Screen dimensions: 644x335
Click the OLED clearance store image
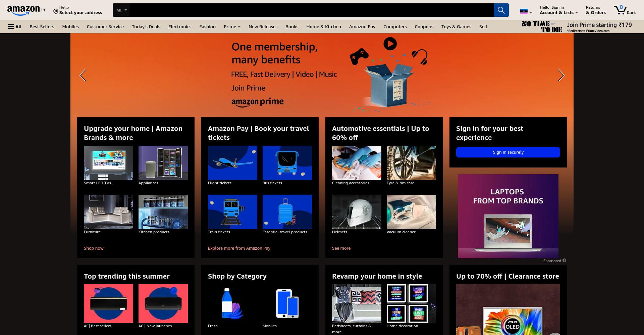508,309
